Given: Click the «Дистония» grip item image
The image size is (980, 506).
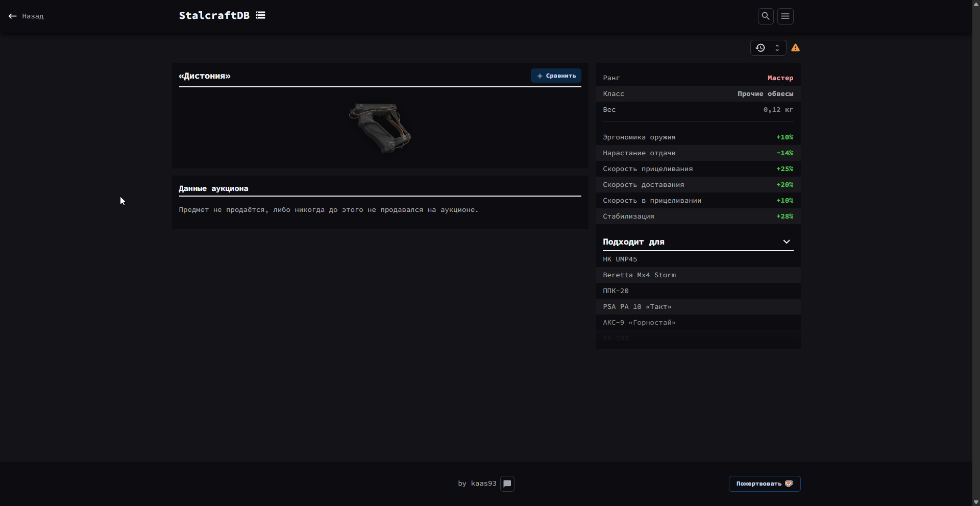Looking at the screenshot, I should tap(380, 128).
